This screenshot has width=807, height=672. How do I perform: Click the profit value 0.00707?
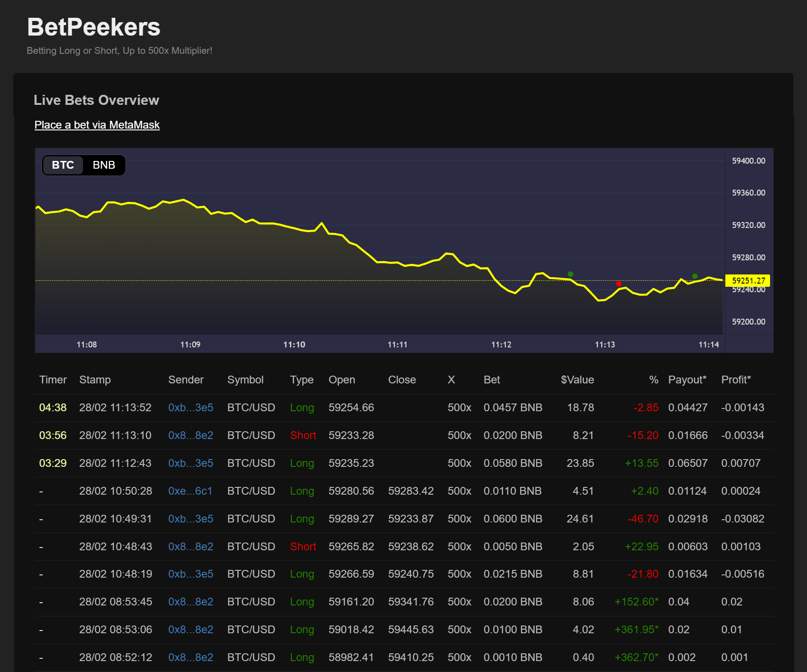[741, 463]
